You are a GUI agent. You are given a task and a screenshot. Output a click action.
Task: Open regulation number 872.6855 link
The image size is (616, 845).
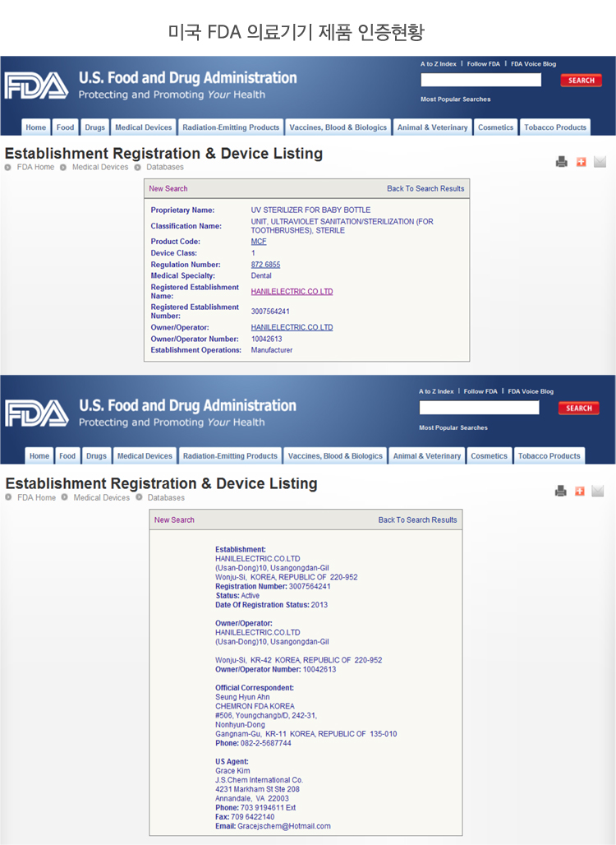coord(265,265)
